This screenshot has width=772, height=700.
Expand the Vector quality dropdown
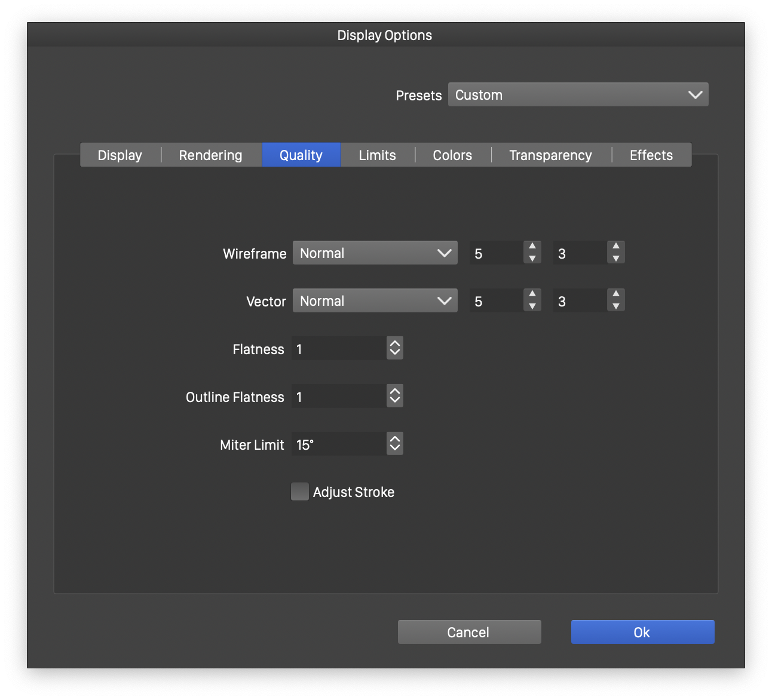pyautogui.click(x=375, y=301)
